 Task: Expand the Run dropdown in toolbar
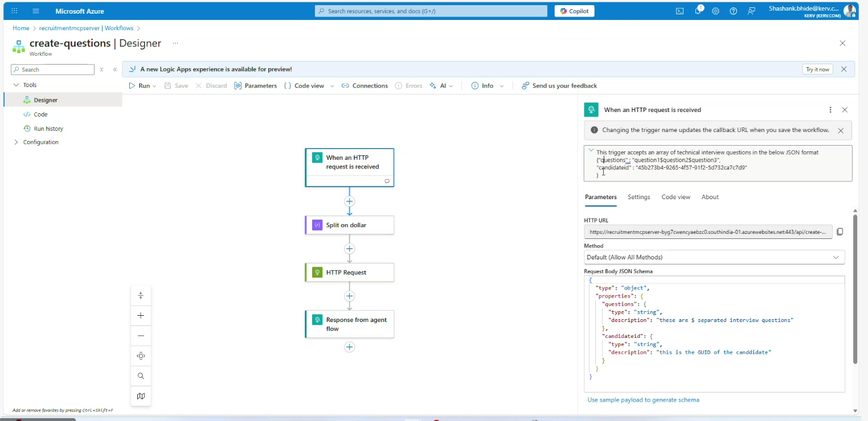point(154,86)
